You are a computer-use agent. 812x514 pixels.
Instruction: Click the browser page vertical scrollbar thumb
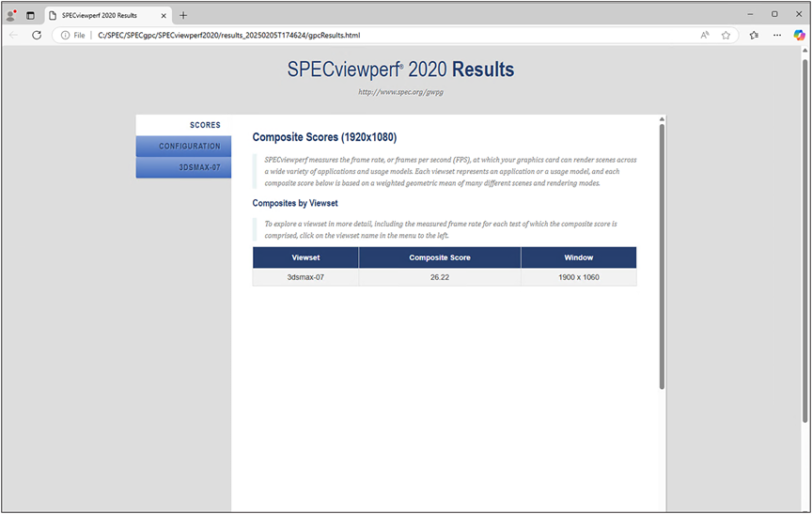pos(804,241)
